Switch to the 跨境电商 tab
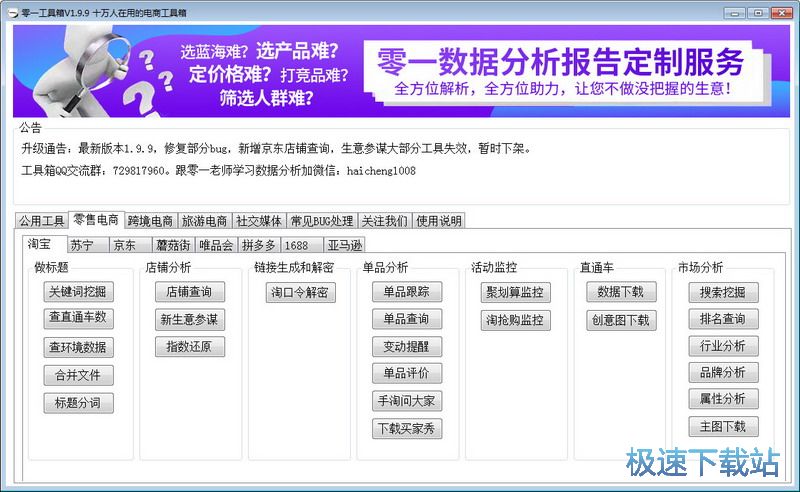The height and width of the screenshot is (492, 800). pos(150,221)
